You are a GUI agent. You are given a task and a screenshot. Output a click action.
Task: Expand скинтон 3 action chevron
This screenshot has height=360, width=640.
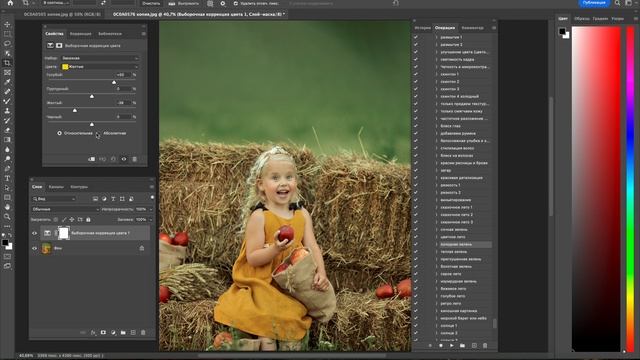pos(436,89)
